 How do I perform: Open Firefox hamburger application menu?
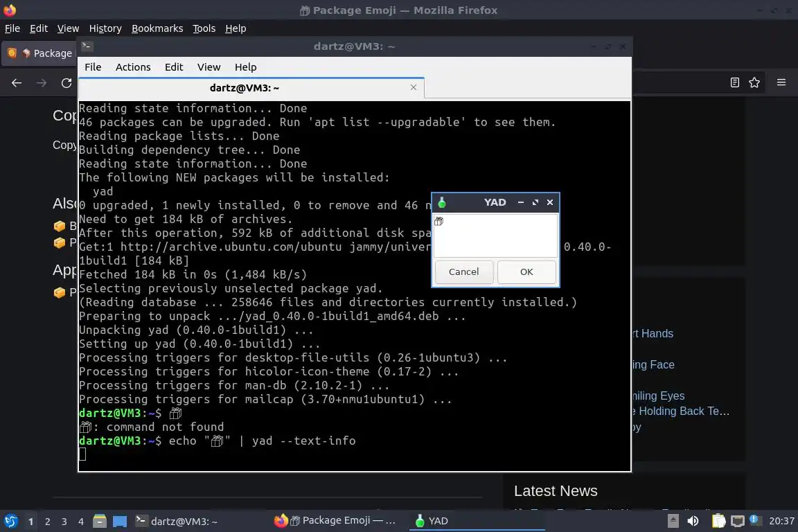(781, 82)
